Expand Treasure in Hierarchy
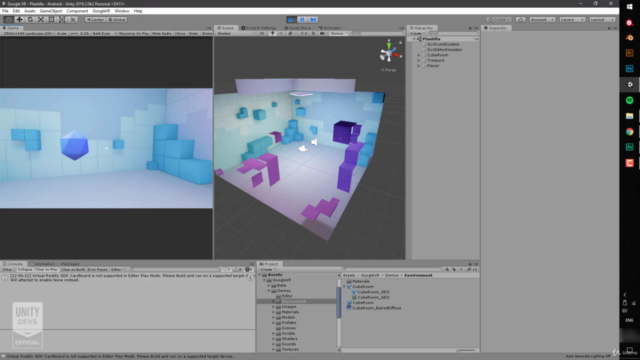This screenshot has height=360, width=640. pyautogui.click(x=418, y=60)
